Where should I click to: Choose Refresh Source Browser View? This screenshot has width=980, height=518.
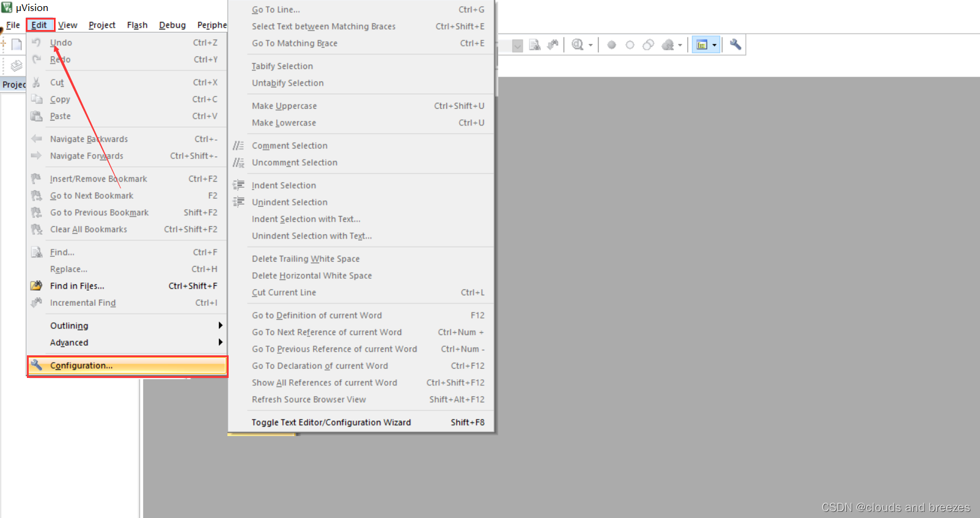tap(361, 399)
